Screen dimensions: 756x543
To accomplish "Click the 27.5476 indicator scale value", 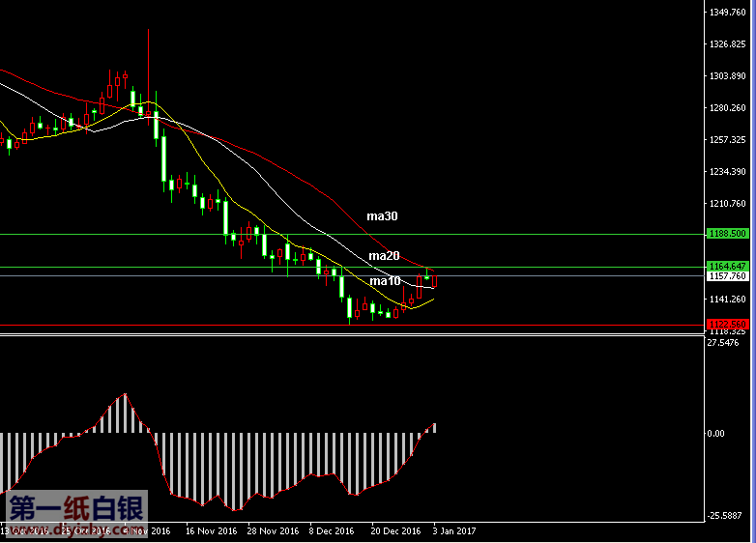I will [723, 343].
